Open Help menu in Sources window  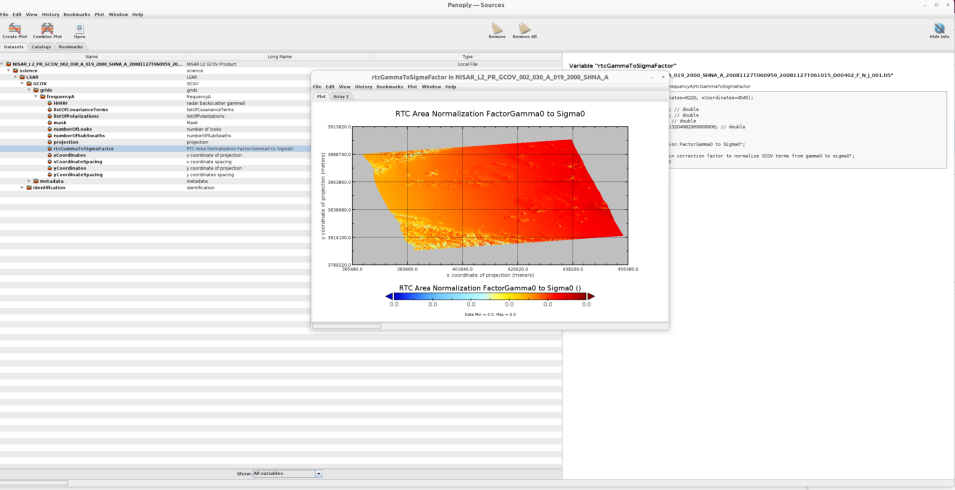(x=138, y=15)
